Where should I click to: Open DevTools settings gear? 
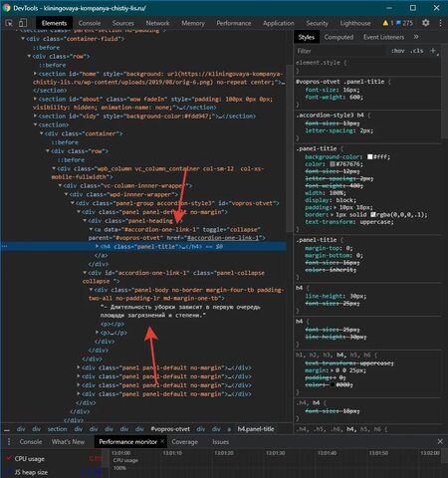[x=426, y=23]
